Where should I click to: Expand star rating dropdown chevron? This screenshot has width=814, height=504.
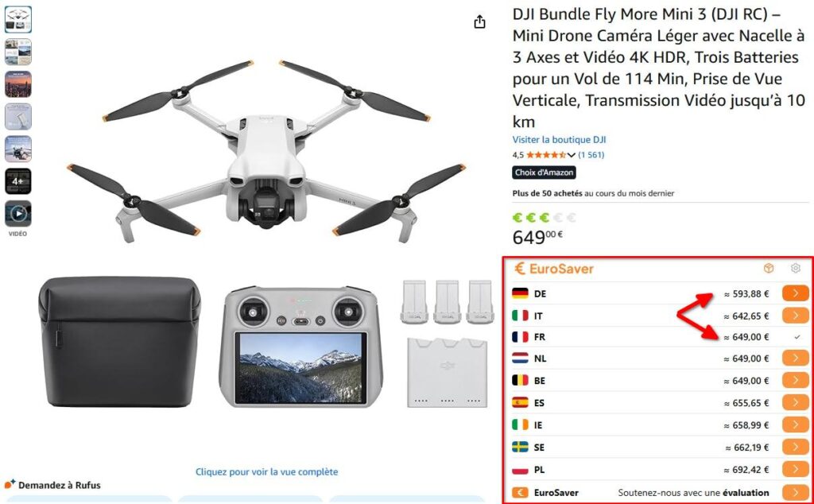point(572,155)
